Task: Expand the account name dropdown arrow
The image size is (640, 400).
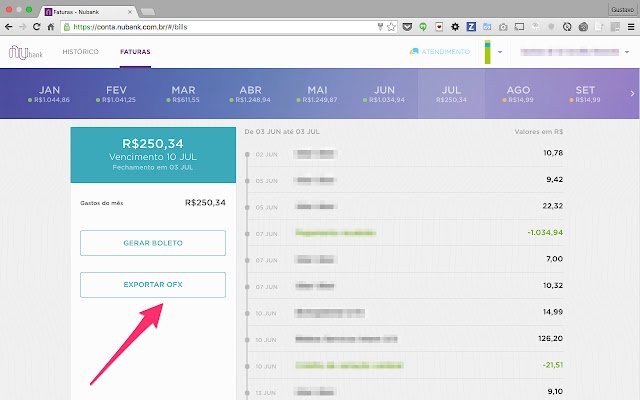Action: 627,52
